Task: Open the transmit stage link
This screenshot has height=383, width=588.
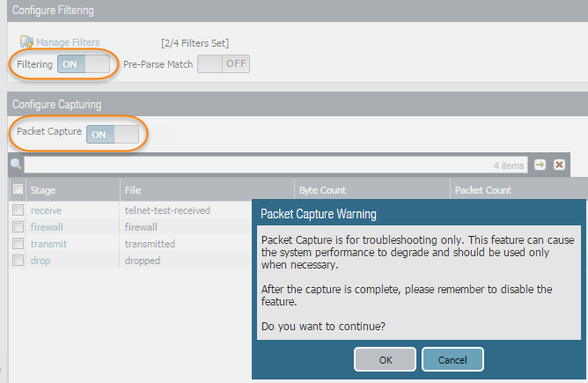Action: [48, 244]
